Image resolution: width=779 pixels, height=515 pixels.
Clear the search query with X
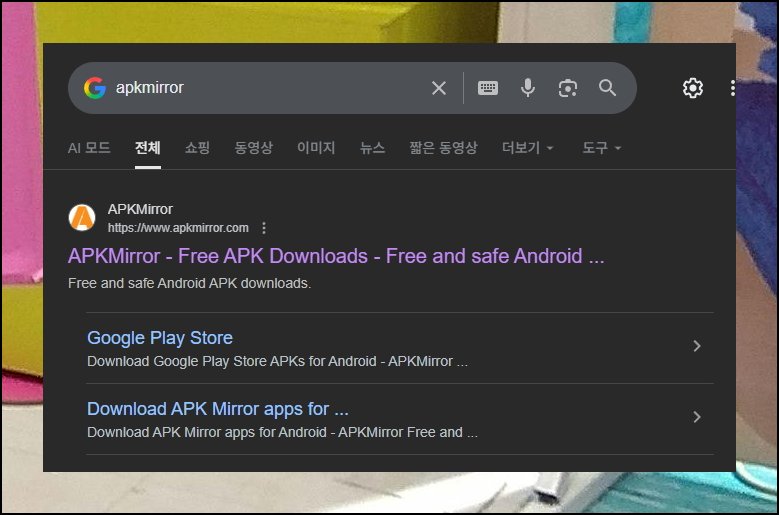439,88
